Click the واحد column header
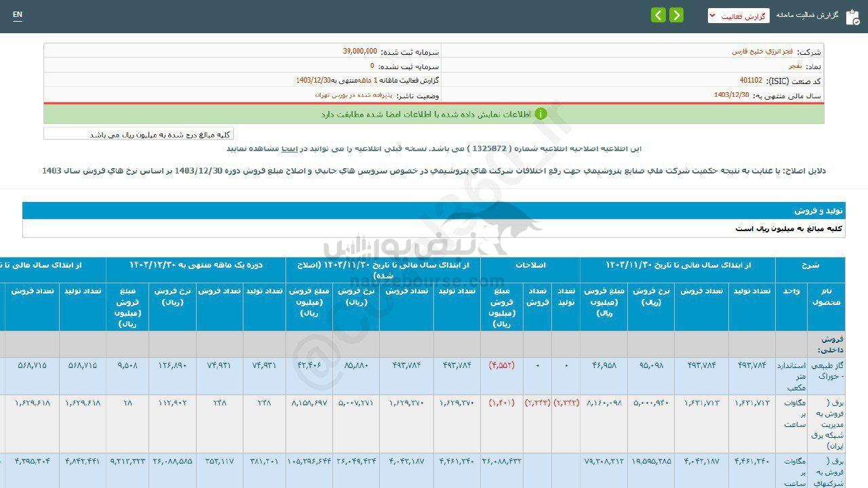The width and height of the screenshot is (868, 488). (791, 291)
